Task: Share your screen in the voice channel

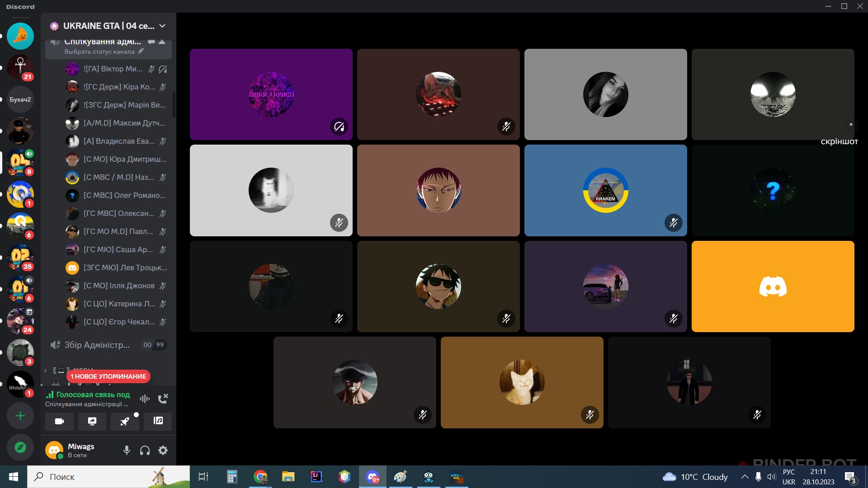Action: click(92, 421)
